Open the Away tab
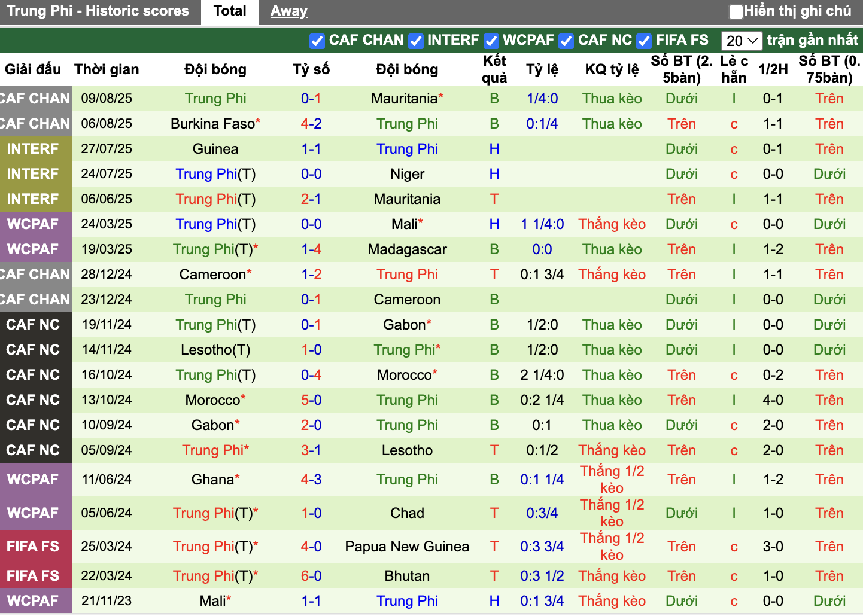Viewport: 863px width, 616px height. [x=289, y=11]
